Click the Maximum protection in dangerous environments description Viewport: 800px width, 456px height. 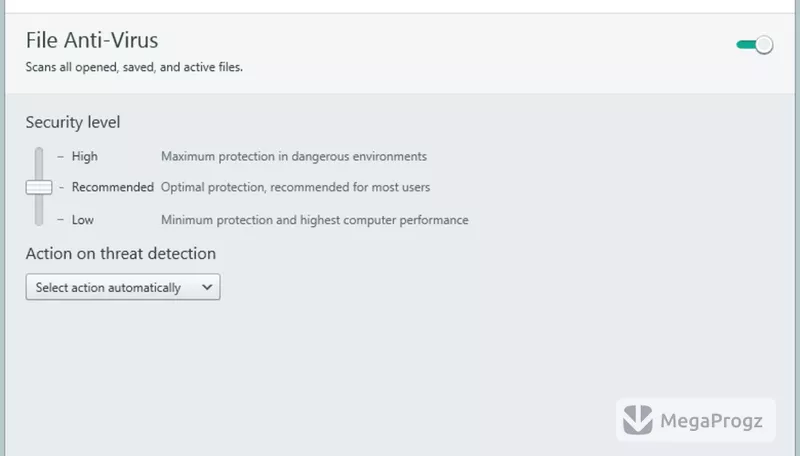pos(294,156)
